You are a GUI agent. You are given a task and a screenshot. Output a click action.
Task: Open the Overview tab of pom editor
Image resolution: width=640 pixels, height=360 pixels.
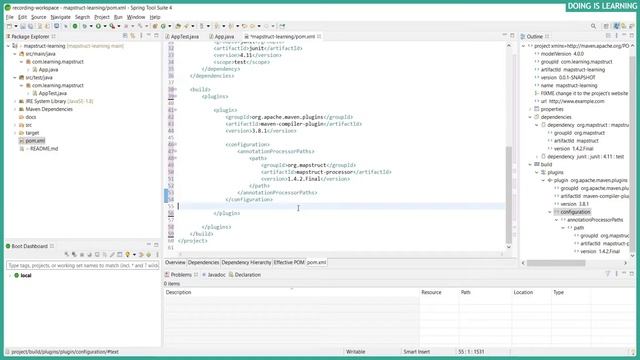click(x=175, y=262)
